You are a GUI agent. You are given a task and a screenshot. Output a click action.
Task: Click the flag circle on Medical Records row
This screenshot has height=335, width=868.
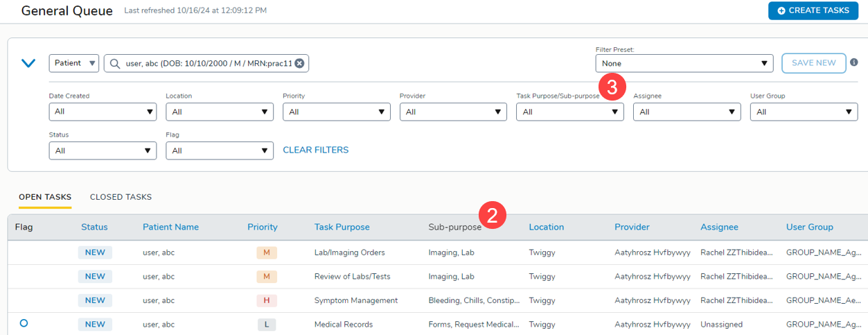coord(24,323)
